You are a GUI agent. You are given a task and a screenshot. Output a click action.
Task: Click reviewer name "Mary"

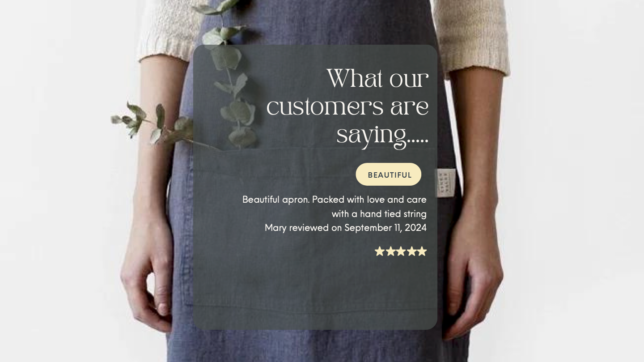pos(275,228)
